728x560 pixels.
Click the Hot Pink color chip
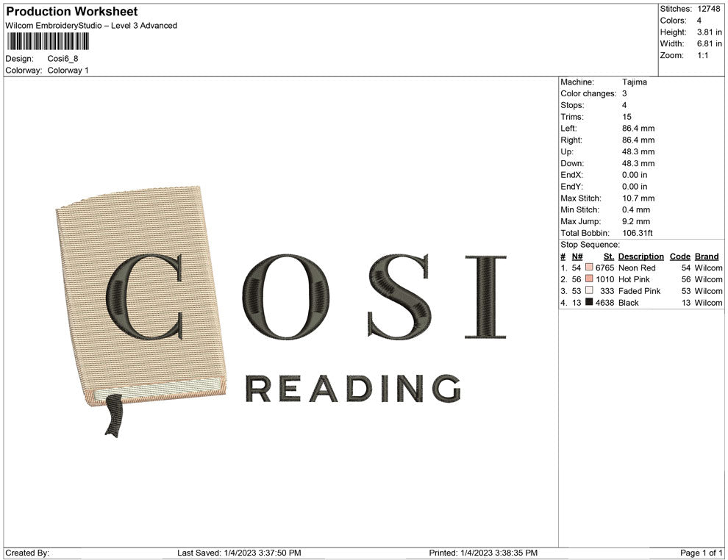589,279
